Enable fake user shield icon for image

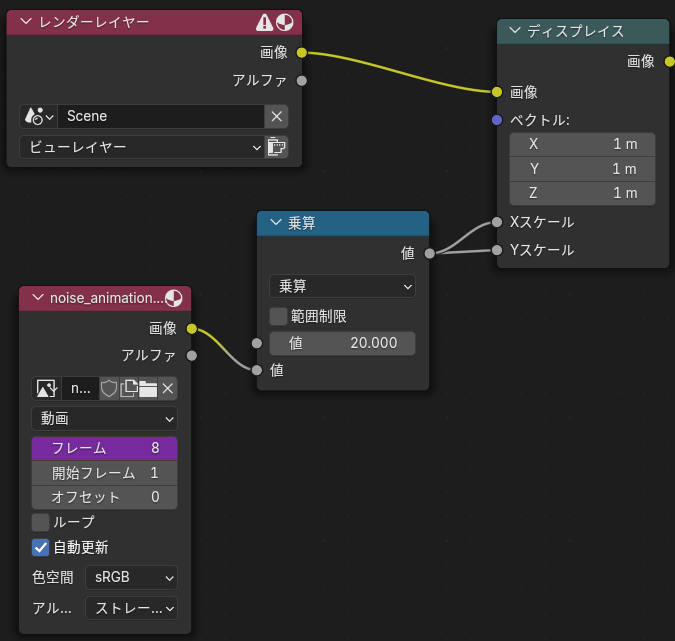pos(108,389)
